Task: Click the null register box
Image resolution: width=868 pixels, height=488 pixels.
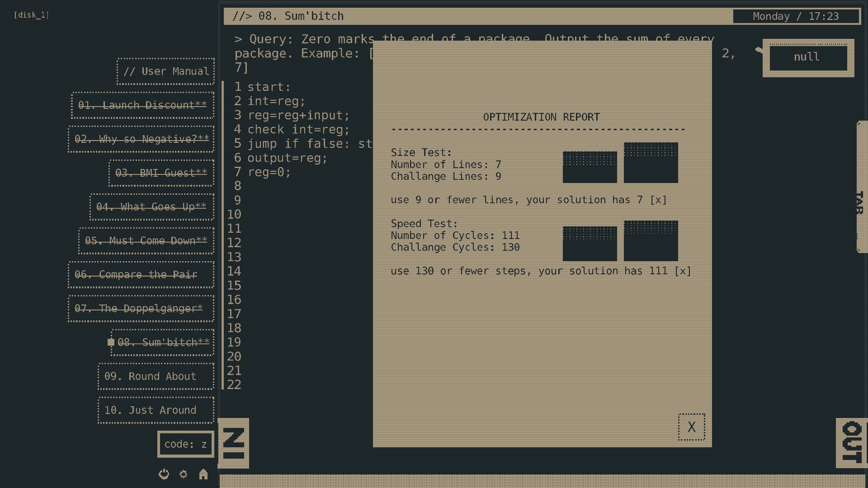Action: point(808,57)
